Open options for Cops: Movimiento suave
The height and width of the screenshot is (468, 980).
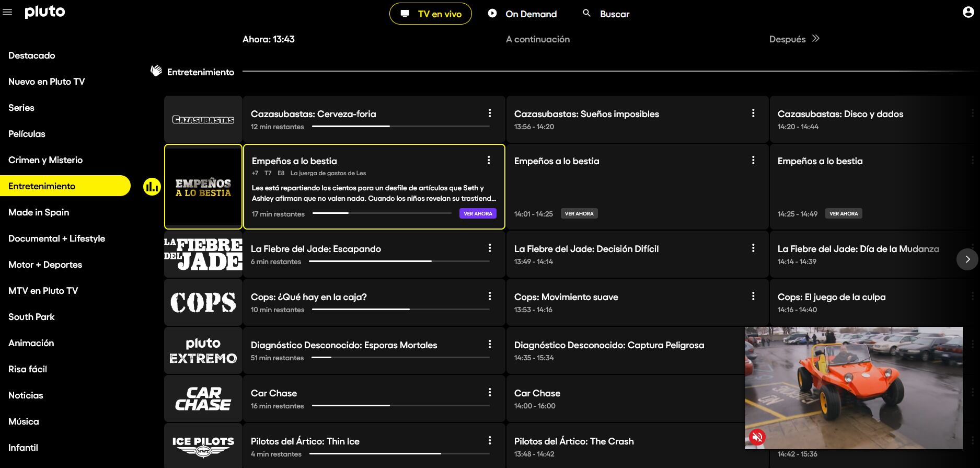point(753,296)
